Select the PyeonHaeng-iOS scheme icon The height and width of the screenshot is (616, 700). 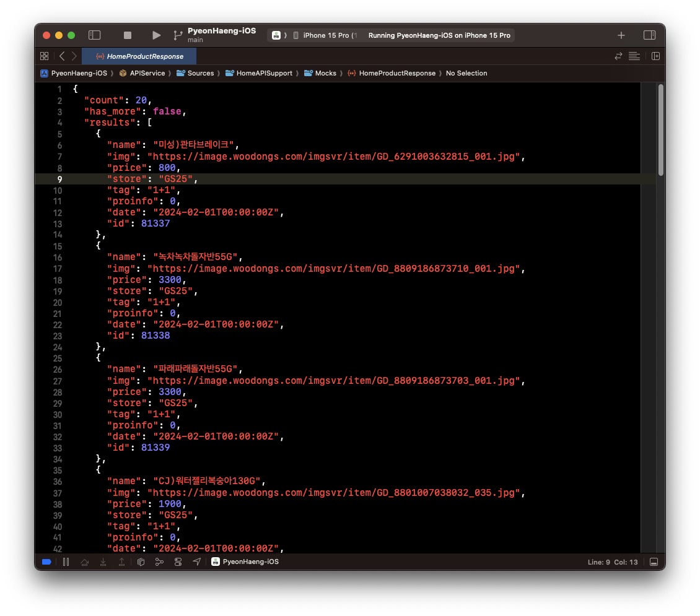click(276, 35)
